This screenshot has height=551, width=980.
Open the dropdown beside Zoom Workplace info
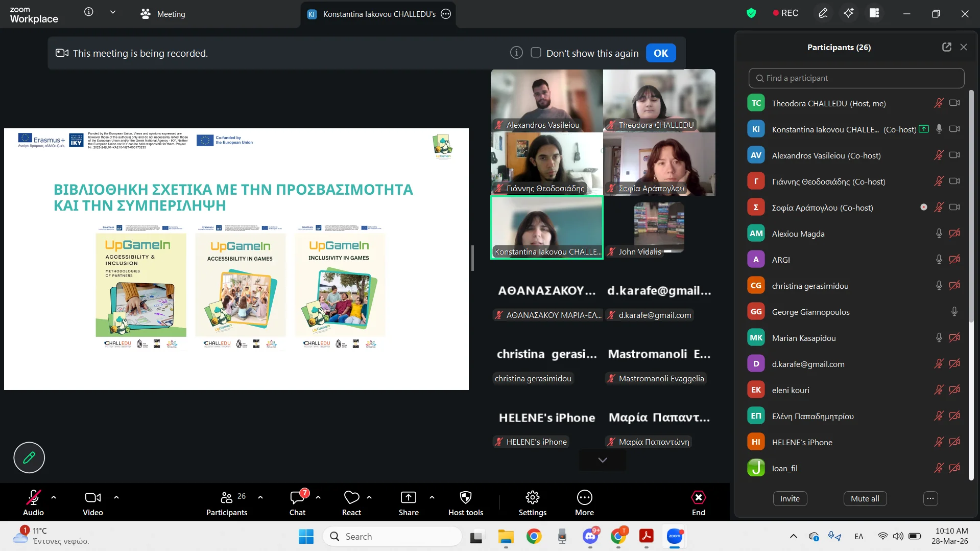113,12
